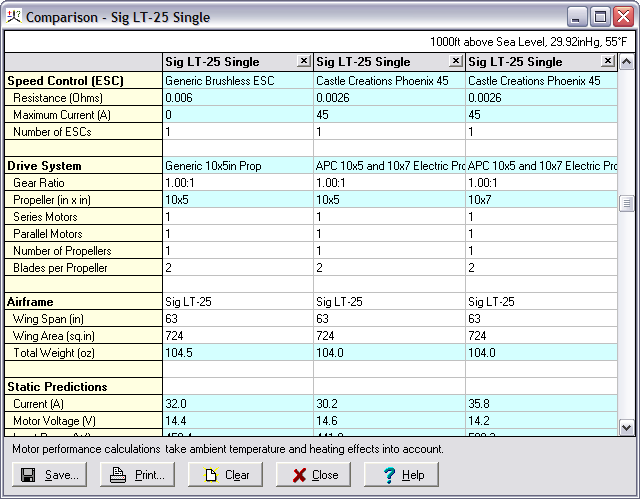Select the Number of Propellers row label
Image resolution: width=640 pixels, height=499 pixels.
(84, 251)
